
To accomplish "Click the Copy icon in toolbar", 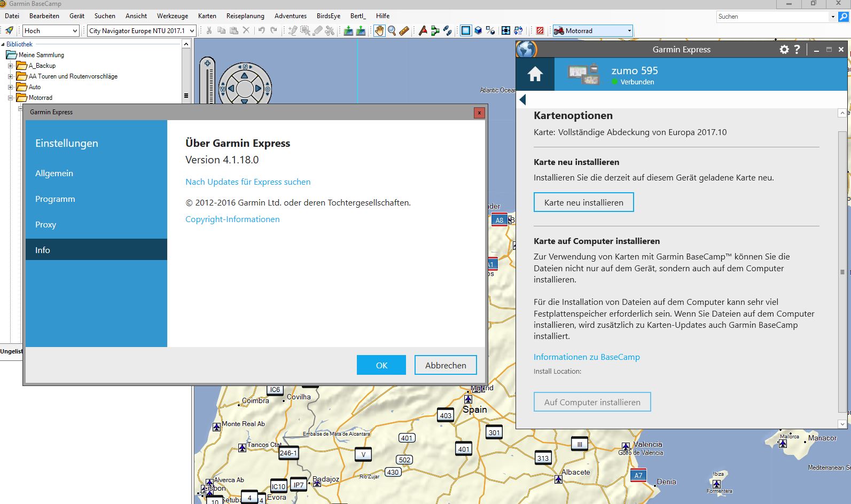I will pyautogui.click(x=221, y=30).
